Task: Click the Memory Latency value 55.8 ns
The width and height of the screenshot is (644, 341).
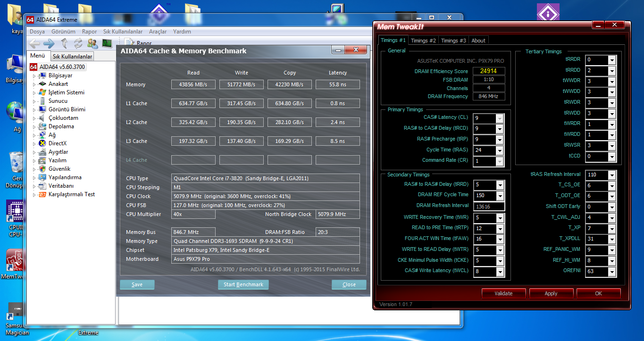Action: tap(337, 84)
